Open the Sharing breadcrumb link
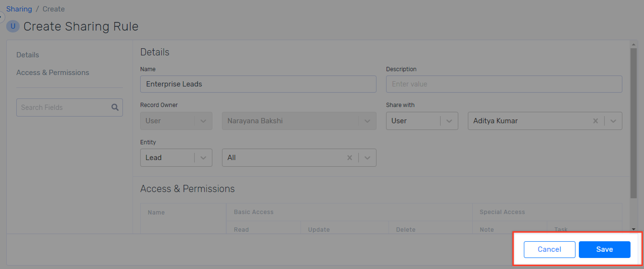 (x=19, y=9)
